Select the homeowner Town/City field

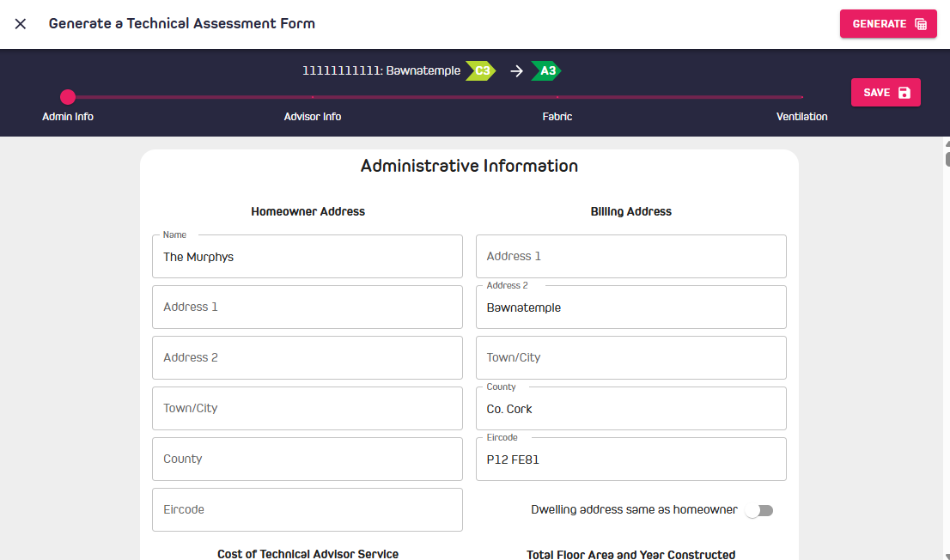308,409
